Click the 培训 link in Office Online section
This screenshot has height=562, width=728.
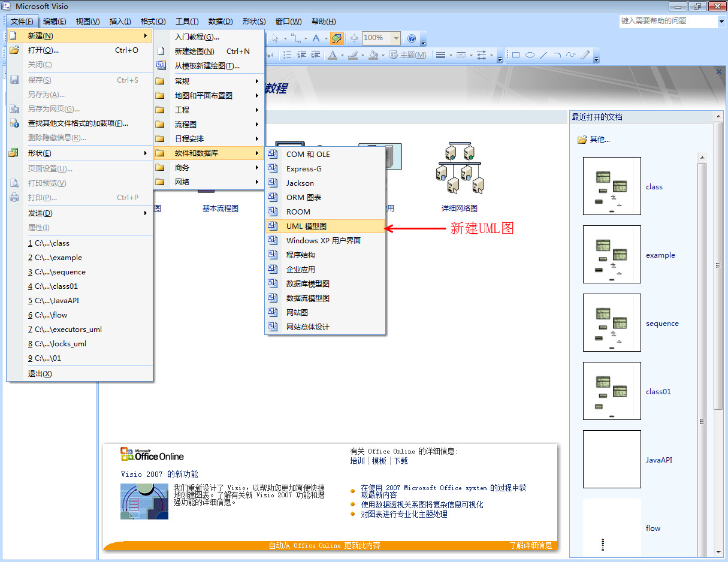(358, 461)
